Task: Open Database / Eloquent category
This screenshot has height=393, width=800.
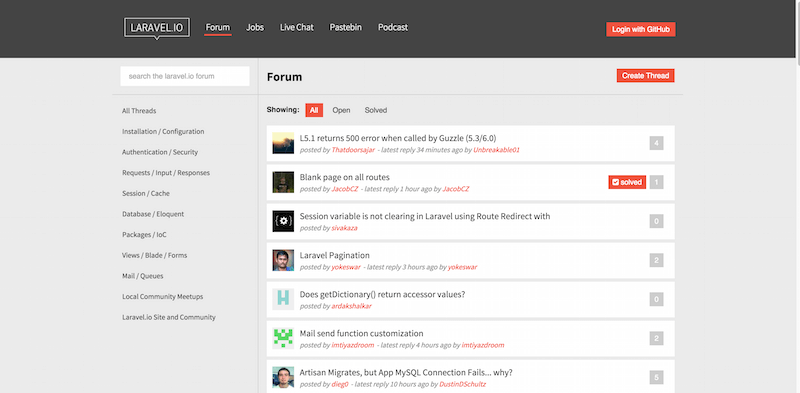Action: tap(153, 214)
